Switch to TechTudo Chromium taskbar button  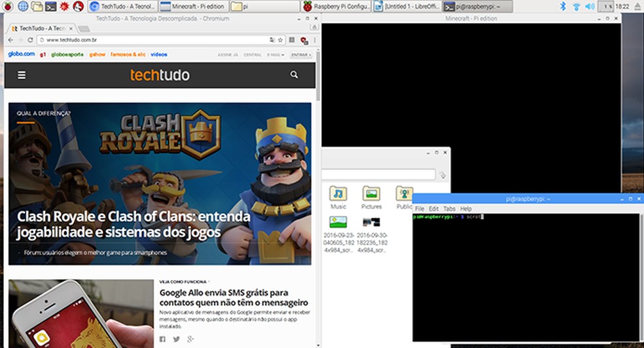(x=122, y=6)
